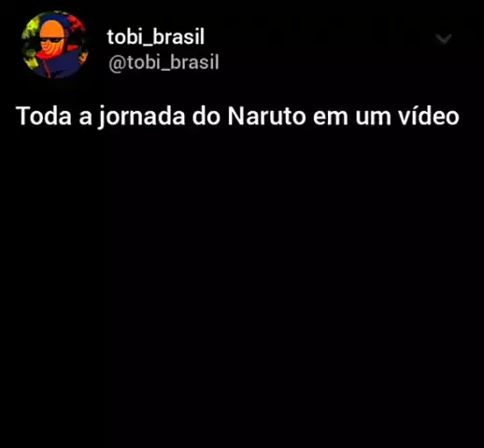Click "brasil" in the grey handle
The height and width of the screenshot is (448, 484).
pos(194,62)
